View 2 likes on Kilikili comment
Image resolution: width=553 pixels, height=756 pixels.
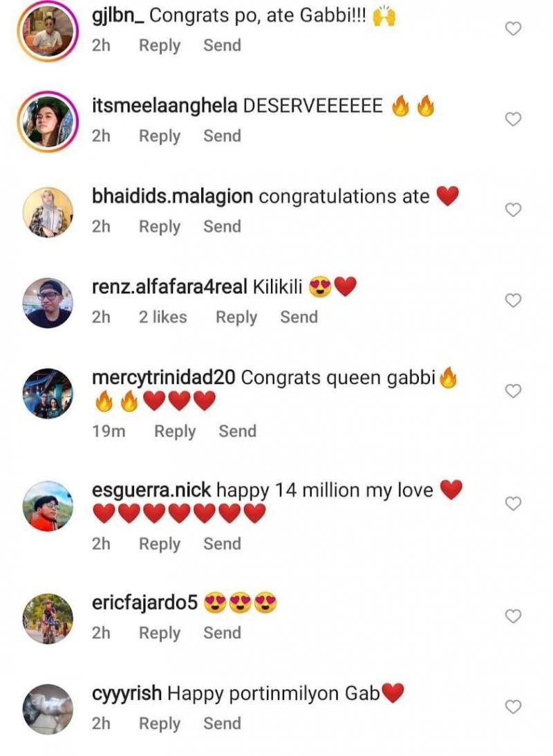point(162,317)
